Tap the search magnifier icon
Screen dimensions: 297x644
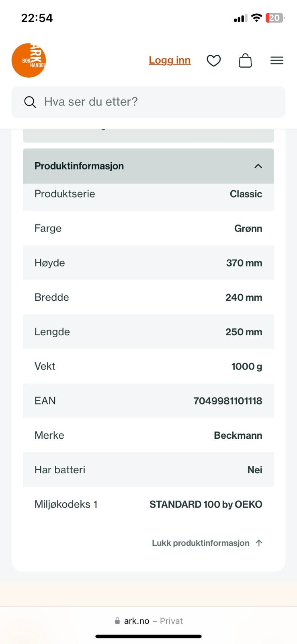30,102
